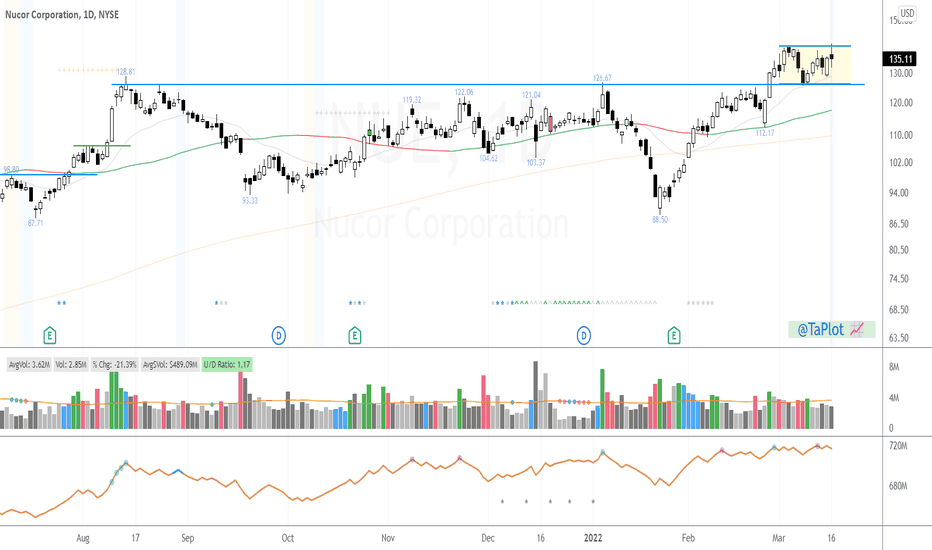
Task: Click the 94.00 price axis label
Action: (899, 193)
